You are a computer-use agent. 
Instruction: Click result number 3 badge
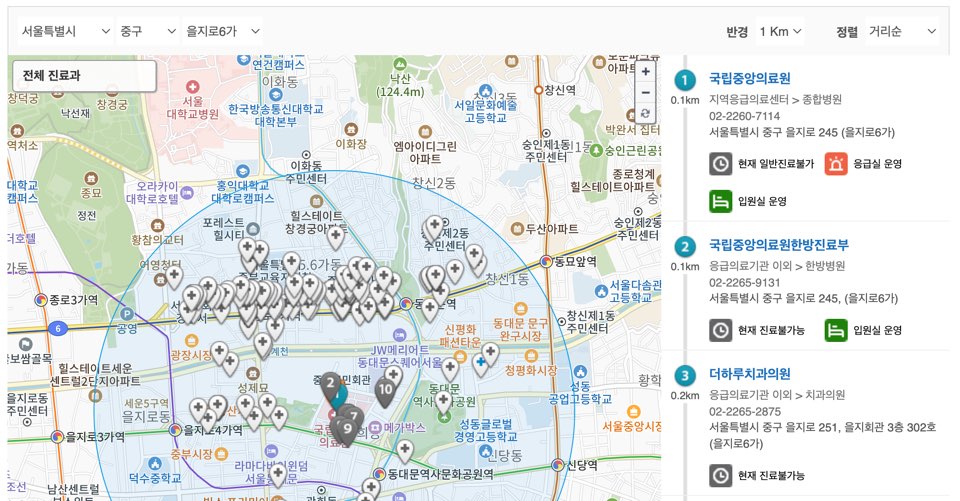click(684, 375)
